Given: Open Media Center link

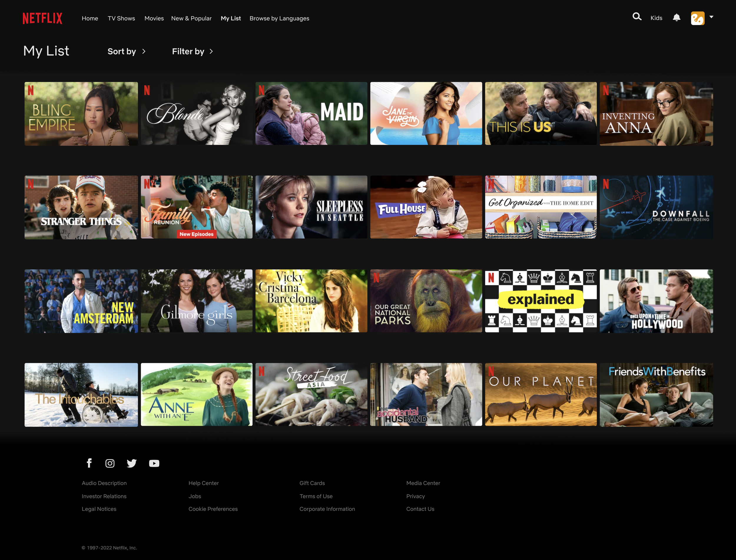Looking at the screenshot, I should click(x=423, y=483).
